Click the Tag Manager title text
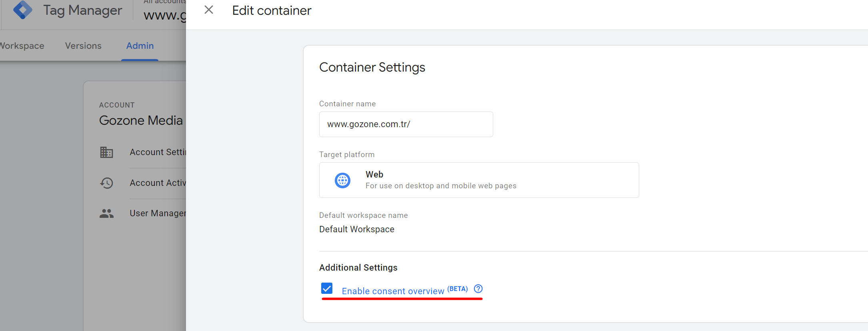 (x=82, y=10)
